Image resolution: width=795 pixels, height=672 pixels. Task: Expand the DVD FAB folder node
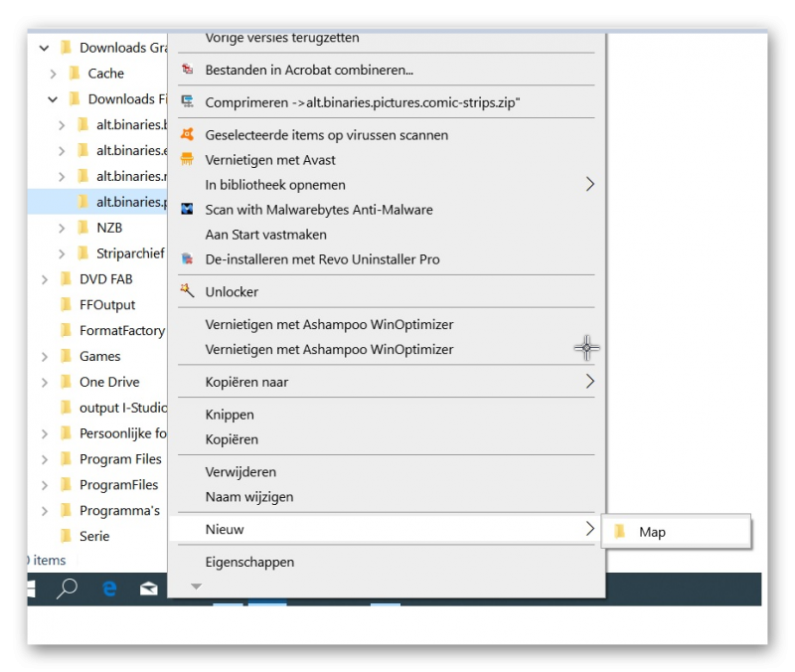point(45,280)
